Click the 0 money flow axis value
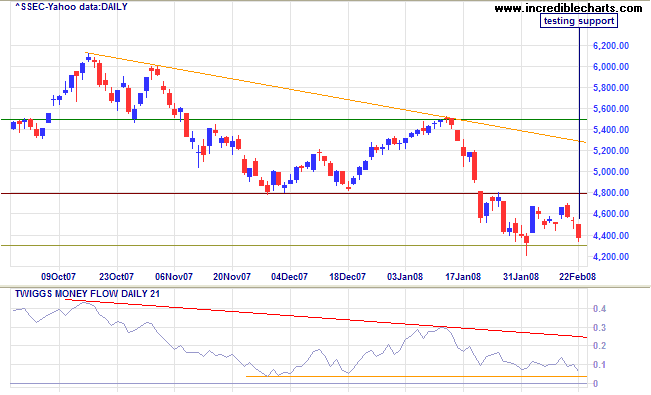Image resolution: width=651 pixels, height=395 pixels. coord(596,383)
